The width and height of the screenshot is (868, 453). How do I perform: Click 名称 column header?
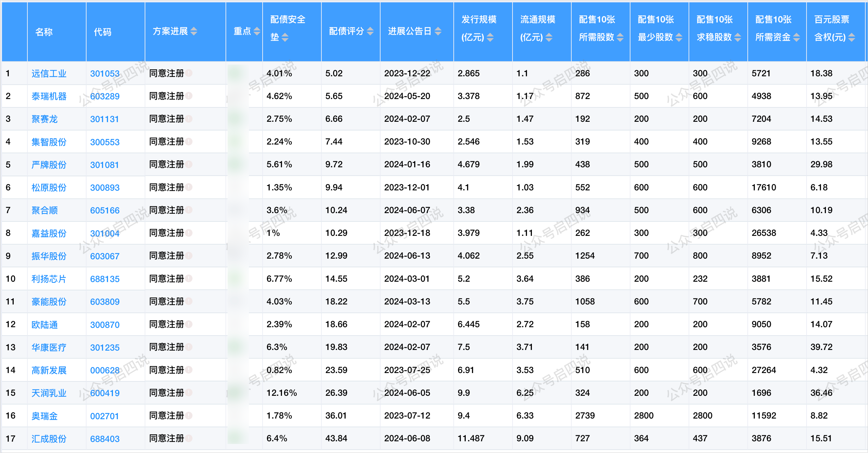pos(44,32)
